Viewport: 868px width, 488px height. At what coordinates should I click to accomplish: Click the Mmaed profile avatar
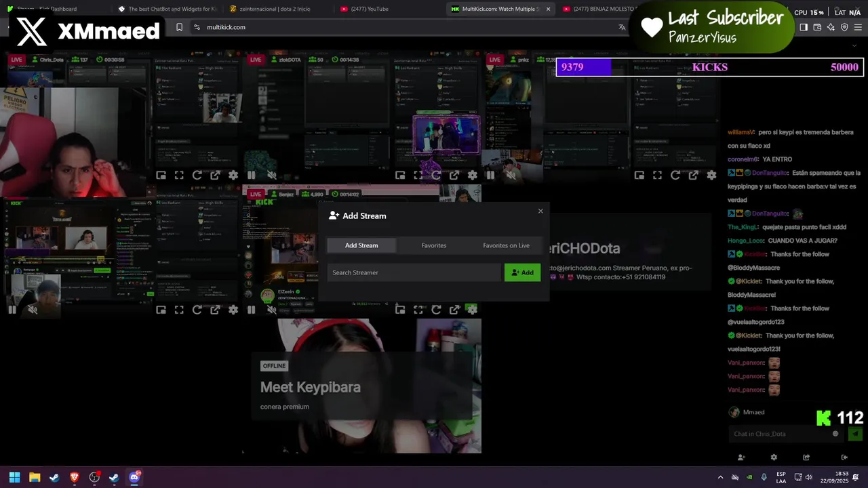click(x=734, y=412)
